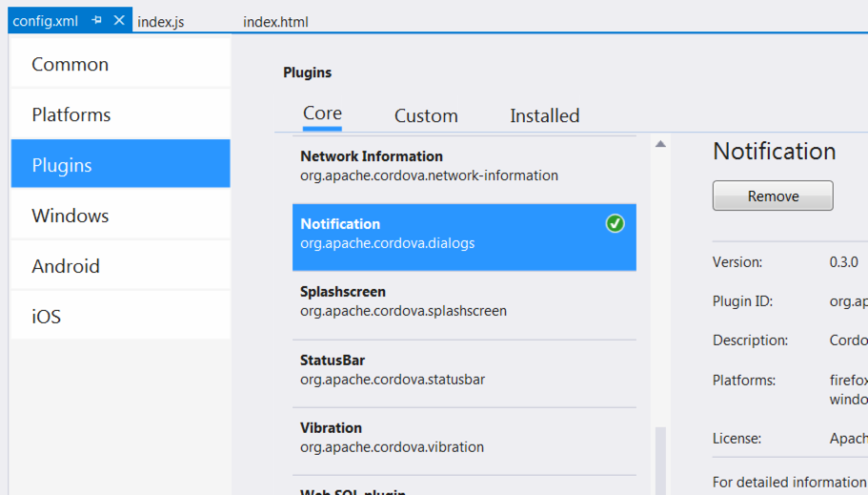Click the plugin list scrollbar thumb
The height and width of the screenshot is (495, 868).
pyautogui.click(x=660, y=461)
